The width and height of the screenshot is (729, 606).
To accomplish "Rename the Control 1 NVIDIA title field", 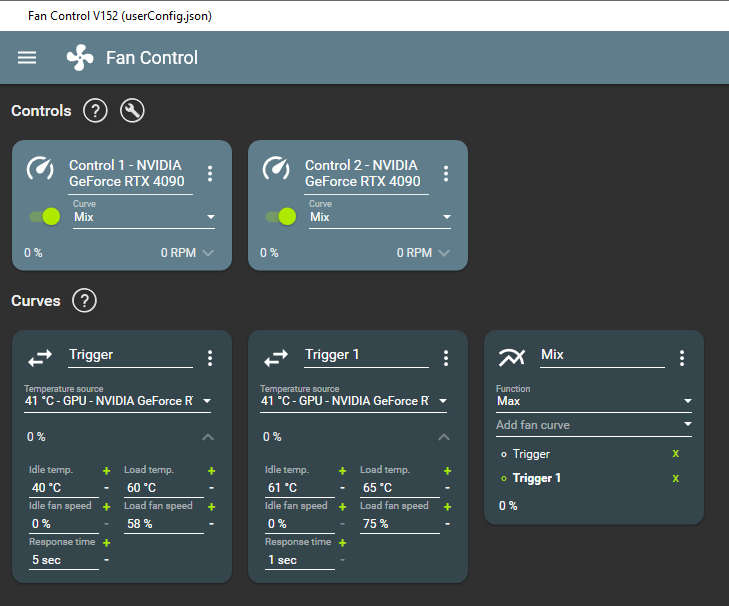I will click(x=131, y=174).
